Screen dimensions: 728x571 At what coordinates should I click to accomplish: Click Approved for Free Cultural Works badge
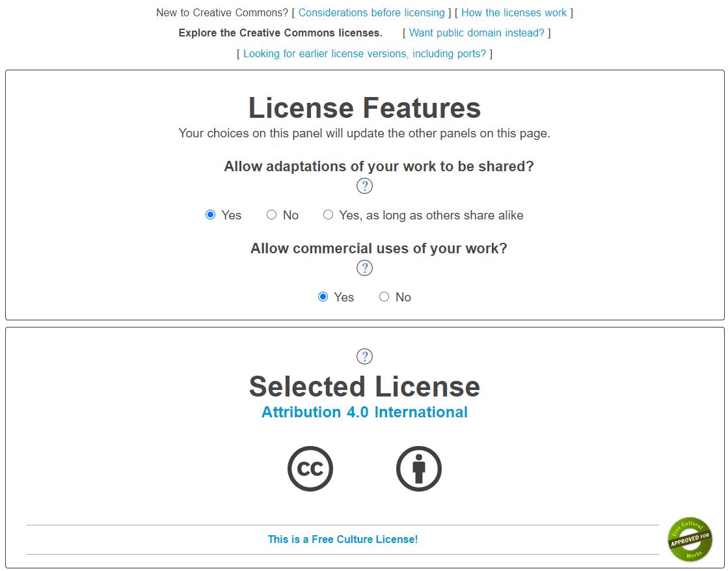point(690,539)
